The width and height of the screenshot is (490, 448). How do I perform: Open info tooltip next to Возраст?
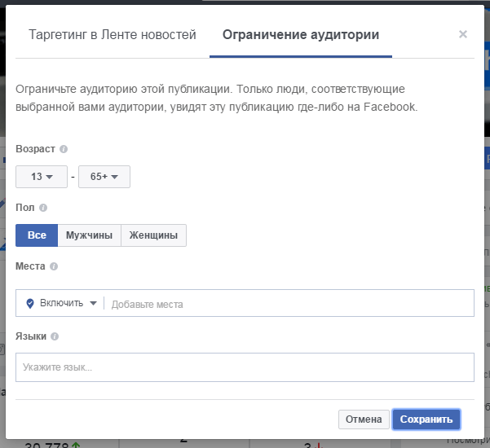(x=64, y=149)
